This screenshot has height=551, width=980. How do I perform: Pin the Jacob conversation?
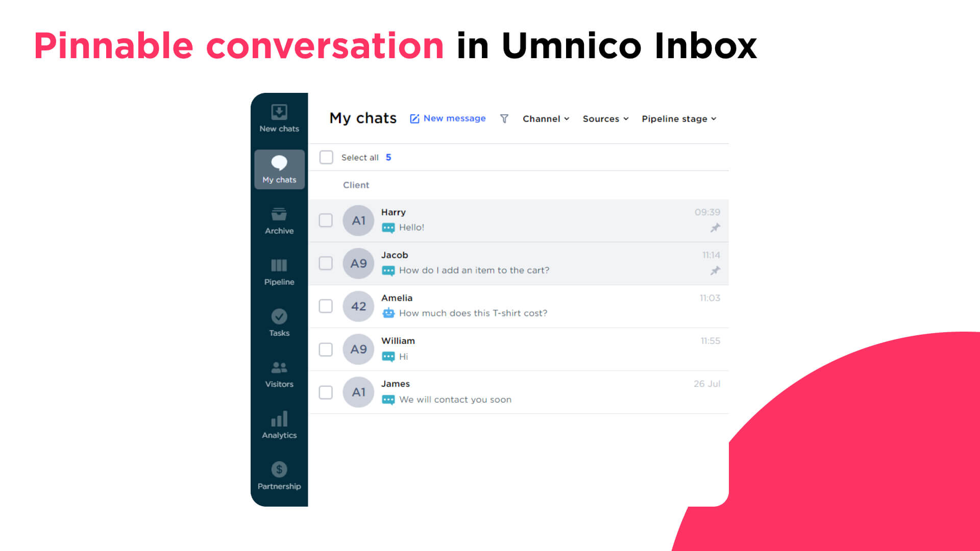pyautogui.click(x=714, y=270)
